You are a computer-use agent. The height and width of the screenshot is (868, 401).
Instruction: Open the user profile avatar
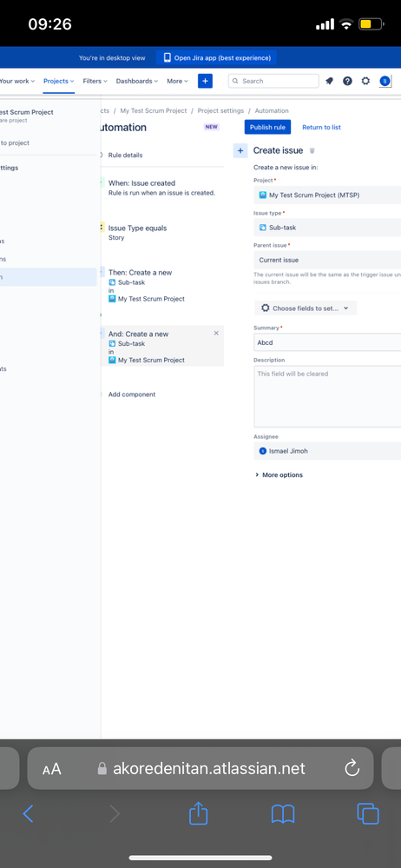[385, 81]
